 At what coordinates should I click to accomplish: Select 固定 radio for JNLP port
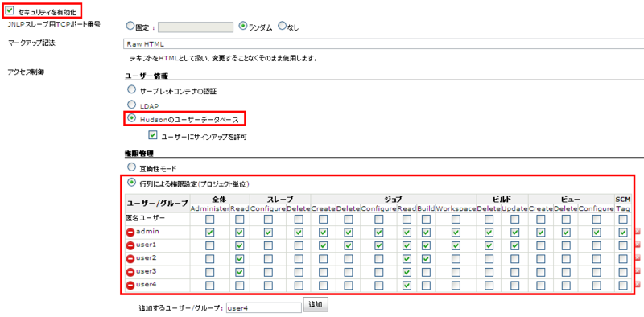tap(130, 26)
